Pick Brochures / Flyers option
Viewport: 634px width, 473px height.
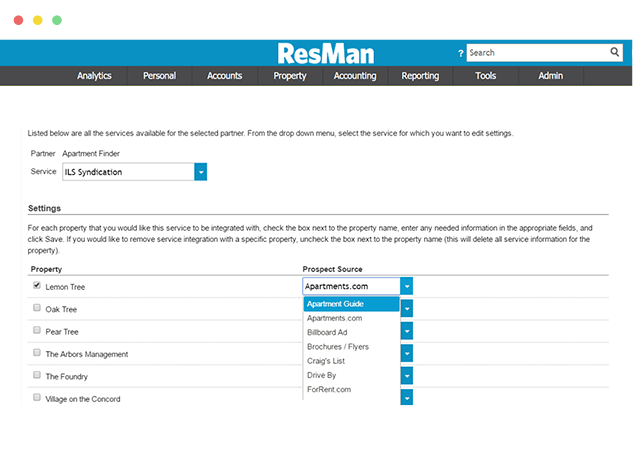tap(351, 347)
